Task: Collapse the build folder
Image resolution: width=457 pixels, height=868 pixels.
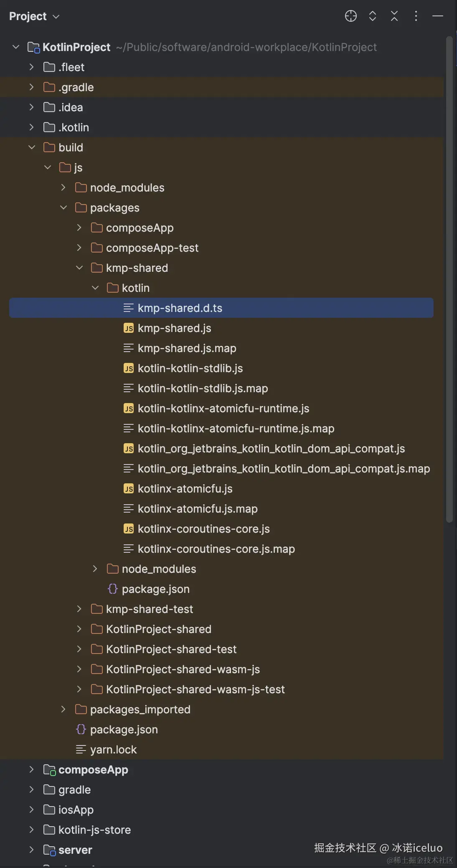Action: [x=32, y=148]
